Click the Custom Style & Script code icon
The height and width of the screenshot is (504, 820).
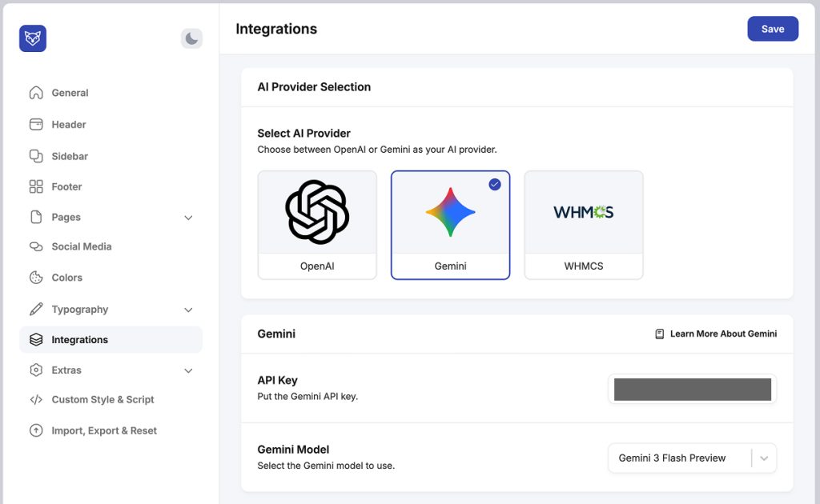[36, 400]
